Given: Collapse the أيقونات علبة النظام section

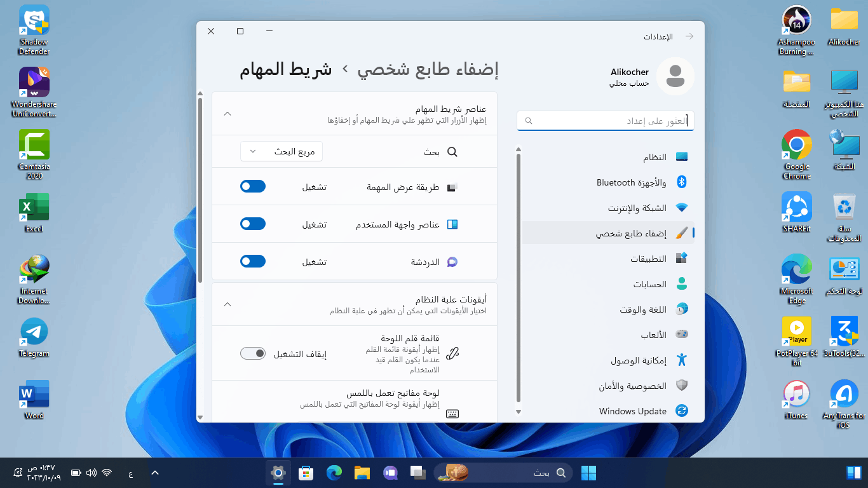Looking at the screenshot, I should click(x=227, y=304).
